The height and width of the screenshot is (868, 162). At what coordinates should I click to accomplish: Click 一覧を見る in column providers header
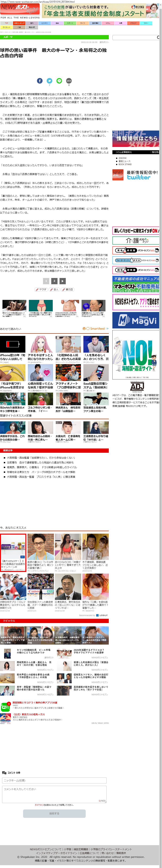tap(155, 152)
